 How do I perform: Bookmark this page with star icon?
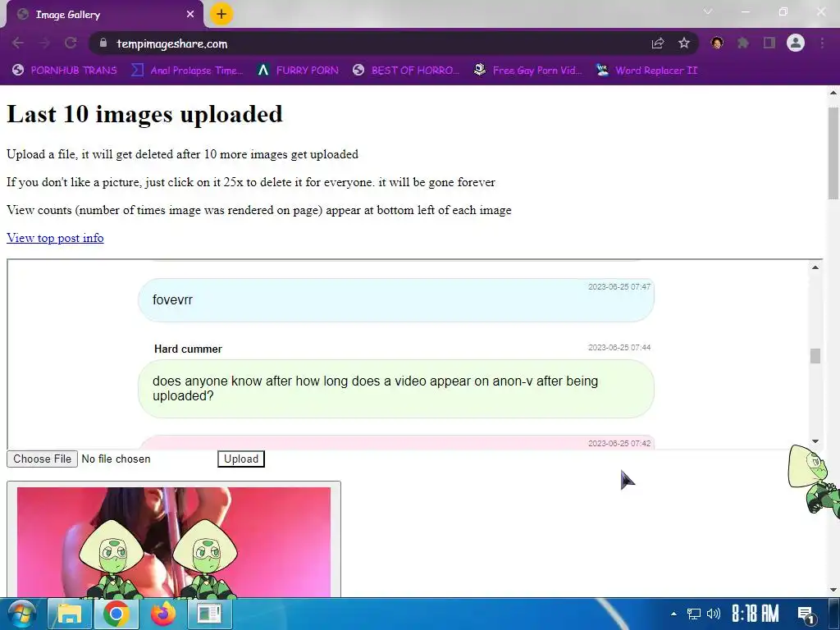click(x=683, y=43)
